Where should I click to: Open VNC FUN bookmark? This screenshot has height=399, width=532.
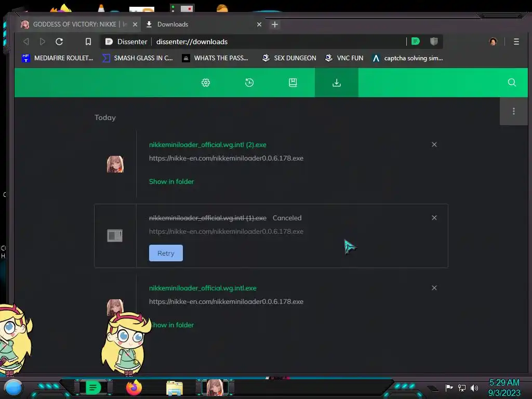point(344,58)
